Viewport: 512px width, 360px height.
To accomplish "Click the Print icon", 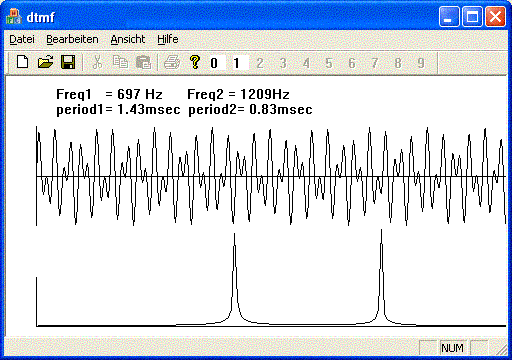I will click(172, 62).
